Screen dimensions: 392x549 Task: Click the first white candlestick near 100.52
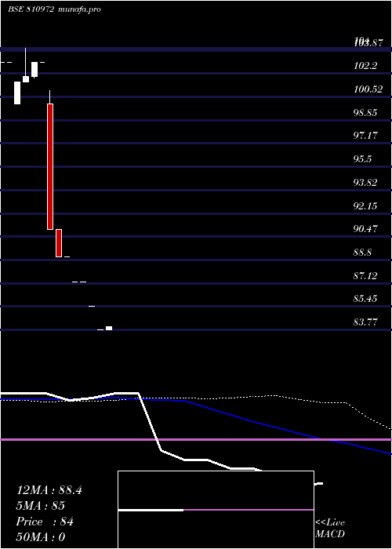[17, 93]
